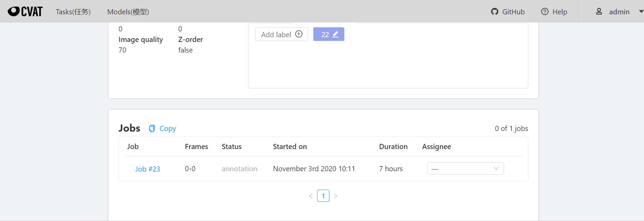Open the Models(模型) menu item
644x221 pixels.
pyautogui.click(x=128, y=12)
